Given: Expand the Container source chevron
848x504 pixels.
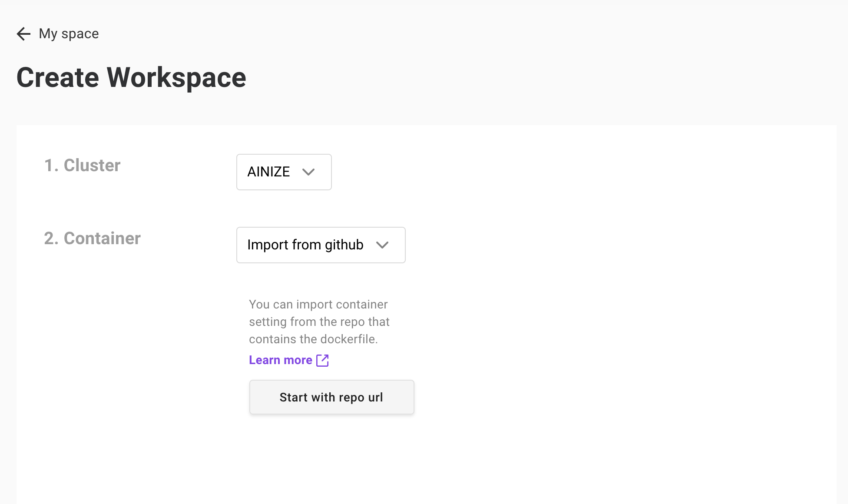Looking at the screenshot, I should click(x=383, y=245).
